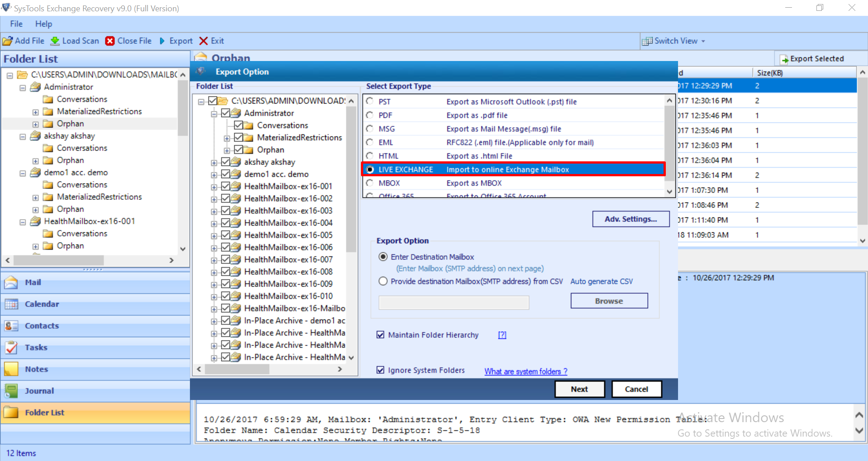Click the Switch View grid icon
Viewport: 868px width, 461px height.
coord(647,41)
